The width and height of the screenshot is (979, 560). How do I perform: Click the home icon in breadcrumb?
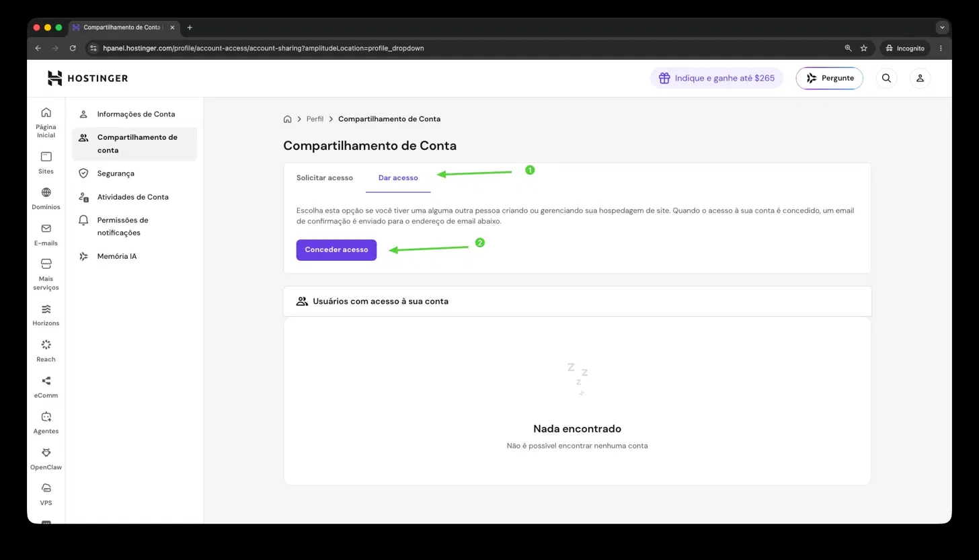tap(287, 119)
